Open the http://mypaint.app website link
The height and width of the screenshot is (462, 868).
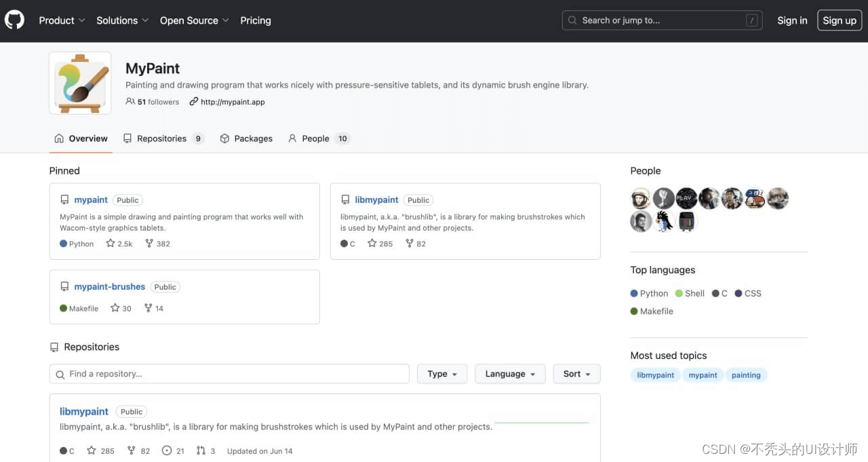227,102
